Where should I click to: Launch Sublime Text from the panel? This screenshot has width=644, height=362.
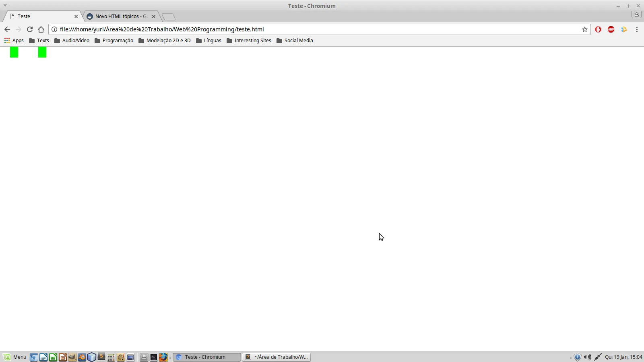coord(101,357)
